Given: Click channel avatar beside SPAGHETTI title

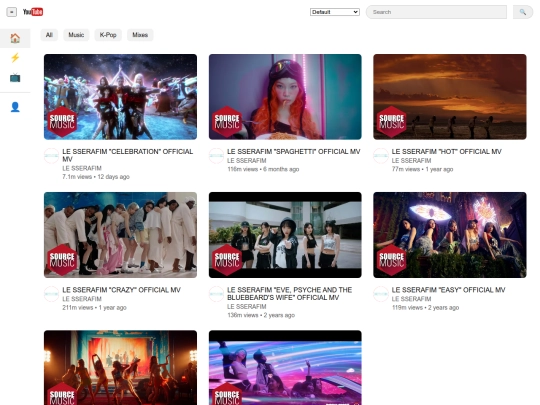Looking at the screenshot, I should [216, 156].
